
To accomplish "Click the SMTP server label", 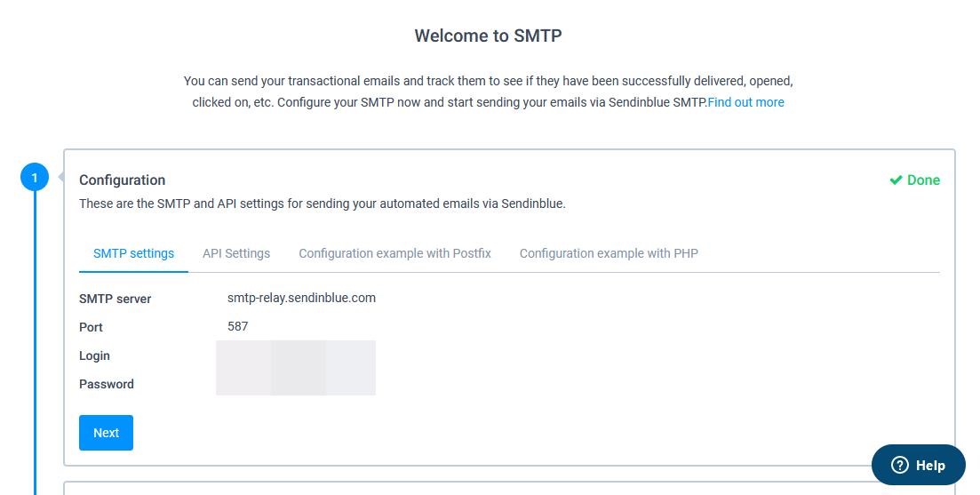I will point(115,299).
